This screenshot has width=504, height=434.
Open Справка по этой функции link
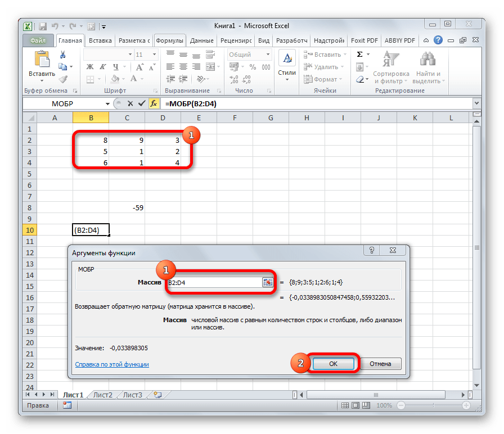click(x=112, y=364)
